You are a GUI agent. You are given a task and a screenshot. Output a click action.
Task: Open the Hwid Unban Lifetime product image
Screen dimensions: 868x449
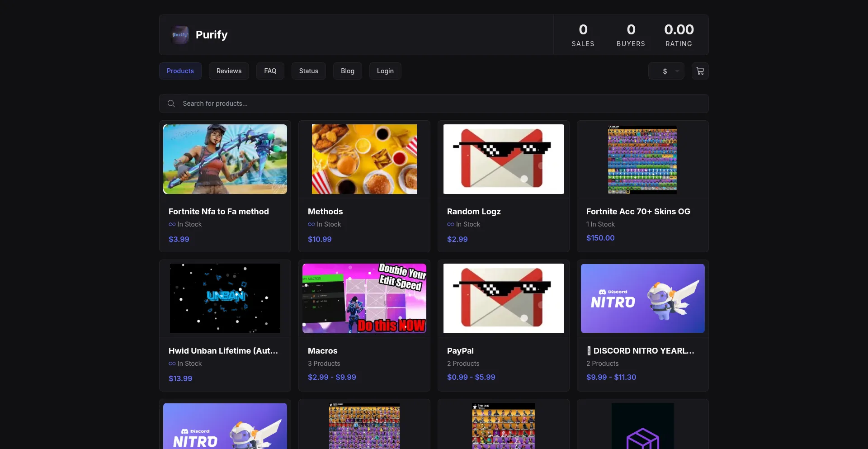pos(225,298)
